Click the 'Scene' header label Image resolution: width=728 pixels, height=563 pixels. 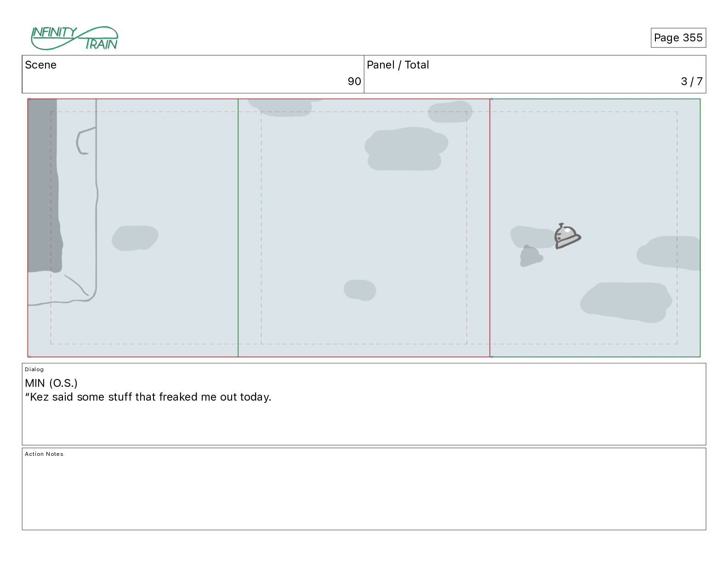[40, 65]
